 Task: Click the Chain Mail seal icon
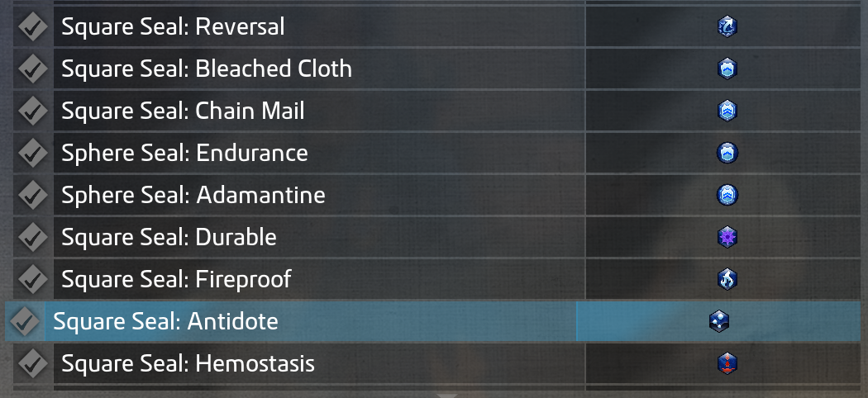pyautogui.click(x=727, y=111)
